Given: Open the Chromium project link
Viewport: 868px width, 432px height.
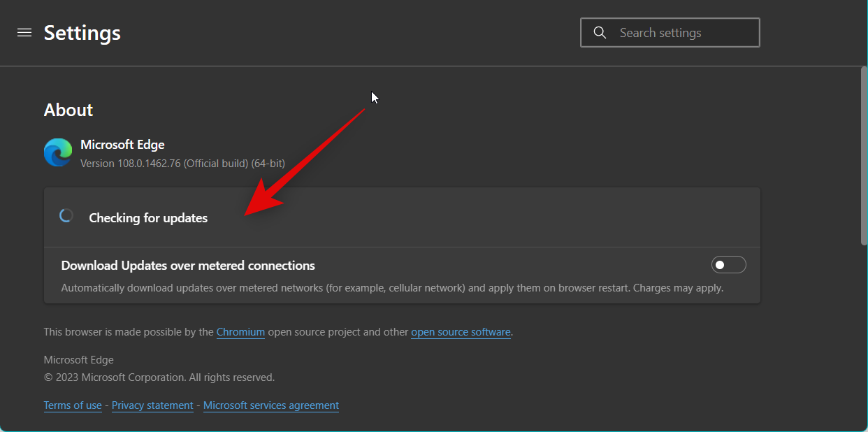Looking at the screenshot, I should point(240,332).
